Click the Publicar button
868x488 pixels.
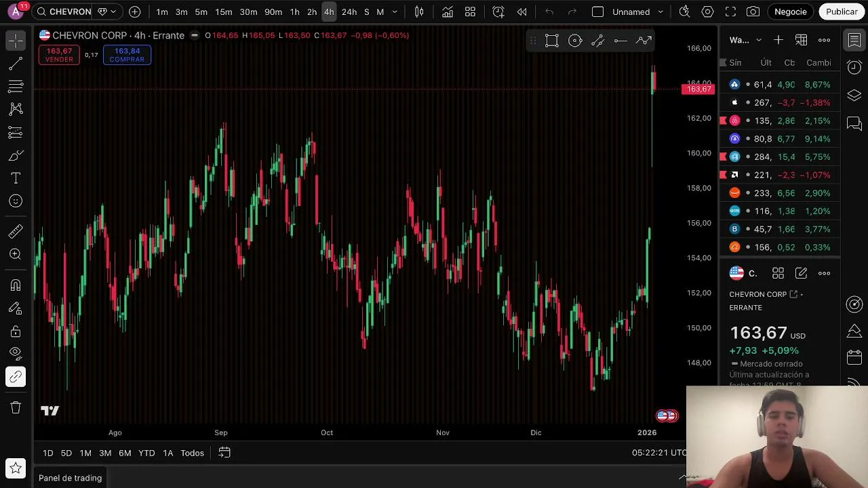click(842, 12)
